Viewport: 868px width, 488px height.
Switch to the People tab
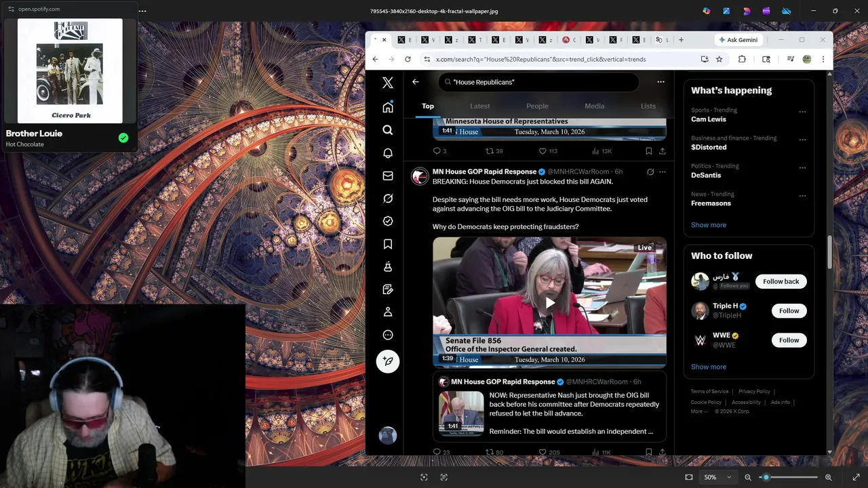pyautogui.click(x=537, y=106)
